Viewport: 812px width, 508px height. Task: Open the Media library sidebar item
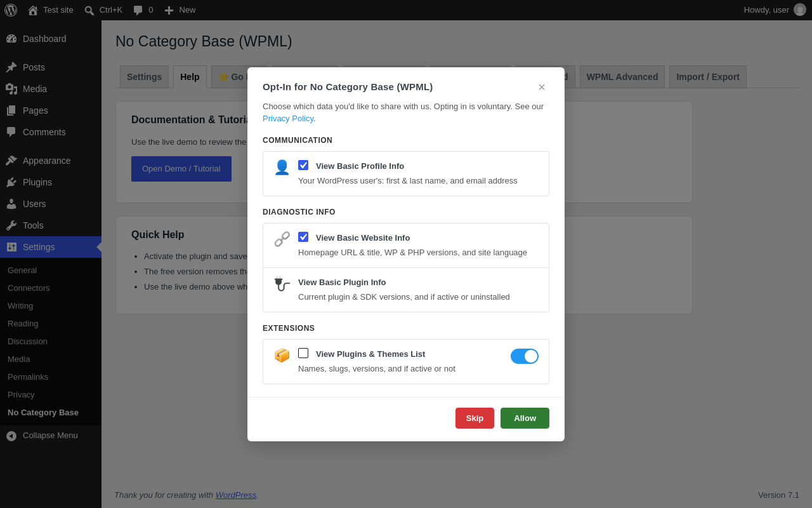(x=51, y=89)
